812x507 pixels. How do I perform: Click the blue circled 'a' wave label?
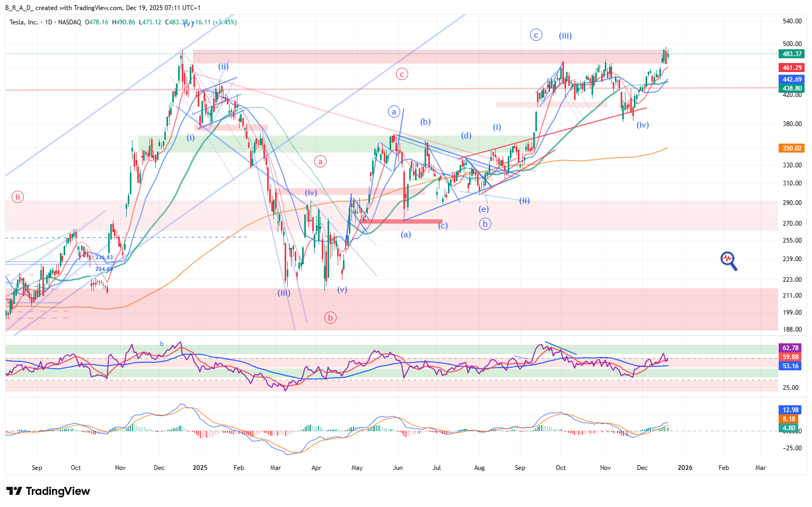click(x=394, y=112)
